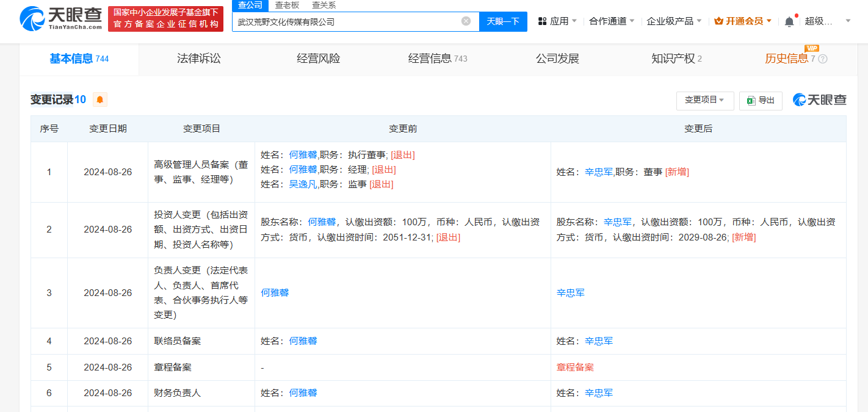Open the 变更项目 filter dropdown

click(x=705, y=100)
